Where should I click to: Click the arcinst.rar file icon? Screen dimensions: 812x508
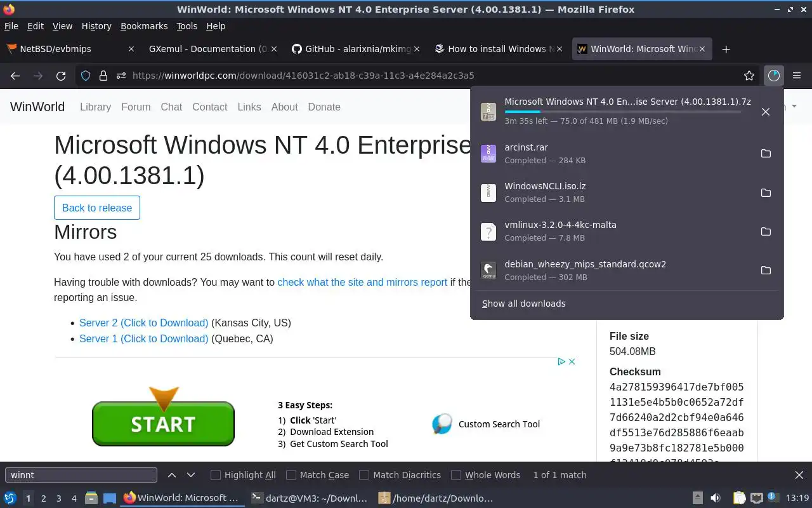pos(488,154)
